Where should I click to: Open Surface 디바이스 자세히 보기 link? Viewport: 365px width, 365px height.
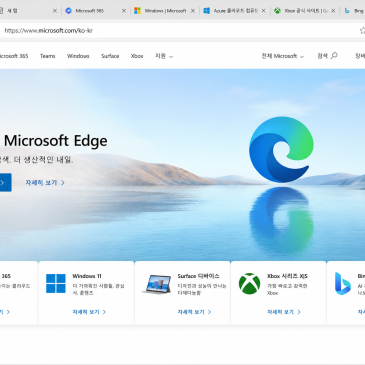pyautogui.click(x=194, y=312)
